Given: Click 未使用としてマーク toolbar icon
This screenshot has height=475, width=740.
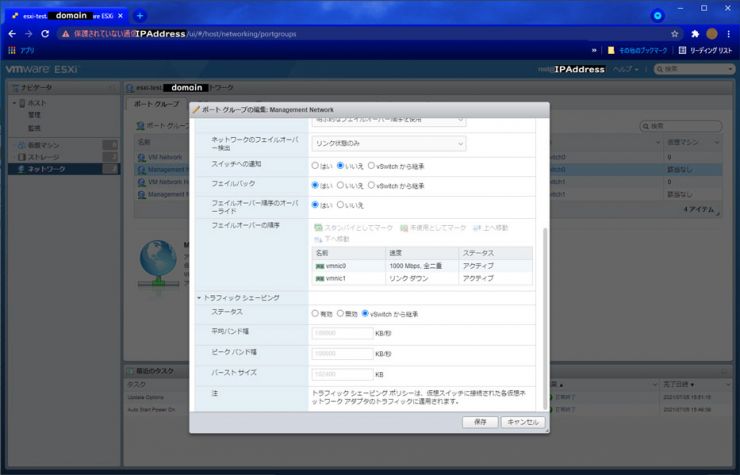Looking at the screenshot, I should (404, 228).
